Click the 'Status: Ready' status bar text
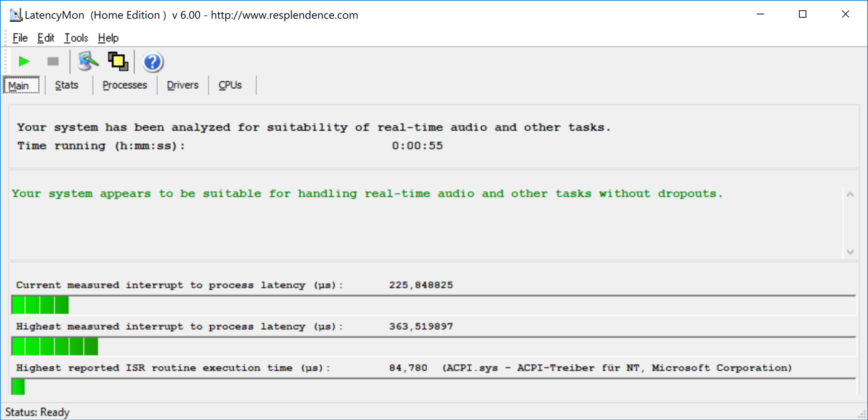Screen dimensions: 868x420 pyautogui.click(x=38, y=412)
